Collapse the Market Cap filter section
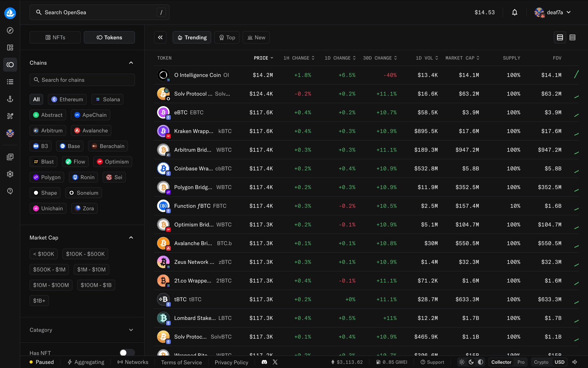 [x=131, y=238]
